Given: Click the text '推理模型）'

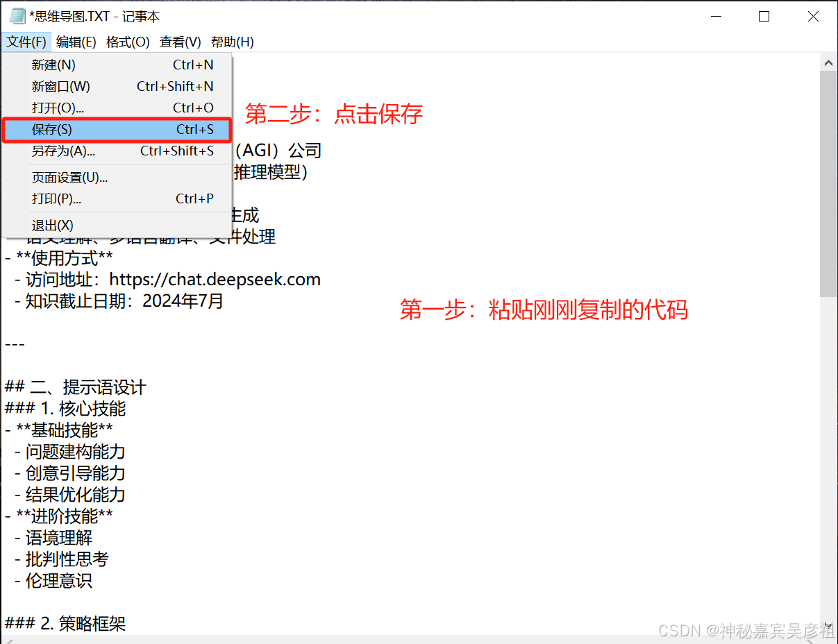Looking at the screenshot, I should click(x=271, y=172).
